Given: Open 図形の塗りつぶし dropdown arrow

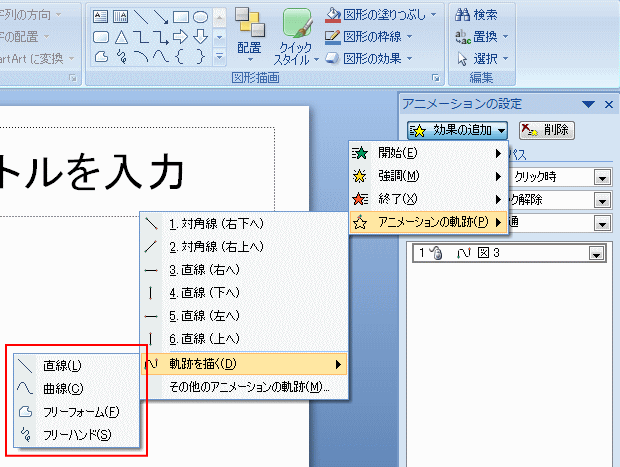Looking at the screenshot, I should click(x=434, y=15).
